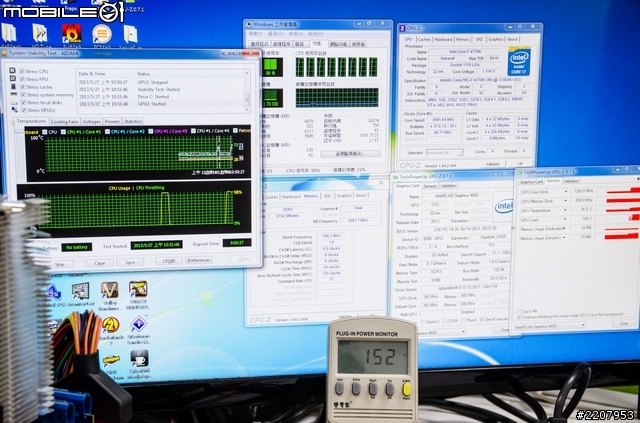Open the SPD tab in top CPU-Z window
Screen dimensions: 640x423
point(479,39)
